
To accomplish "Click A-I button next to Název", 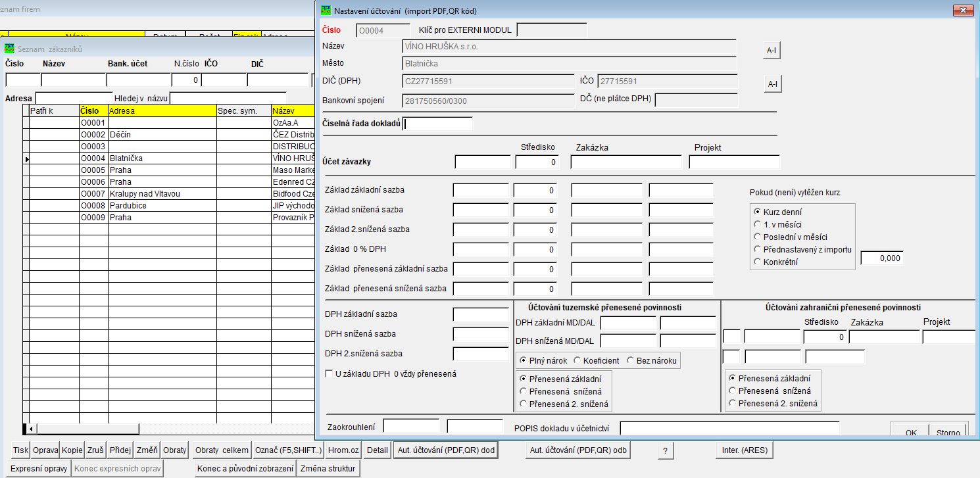I will point(772,51).
